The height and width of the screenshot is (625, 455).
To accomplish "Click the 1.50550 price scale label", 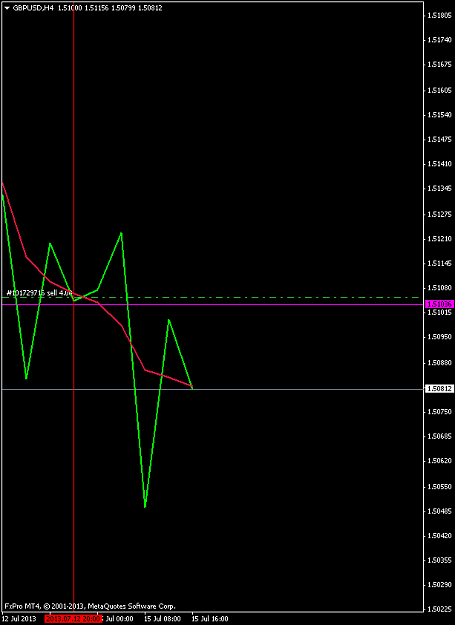I will [440, 487].
